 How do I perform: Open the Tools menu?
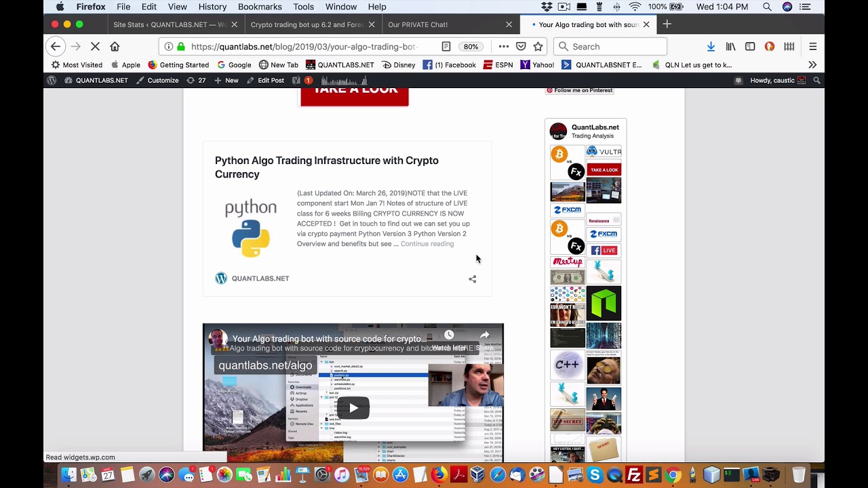[x=303, y=7]
